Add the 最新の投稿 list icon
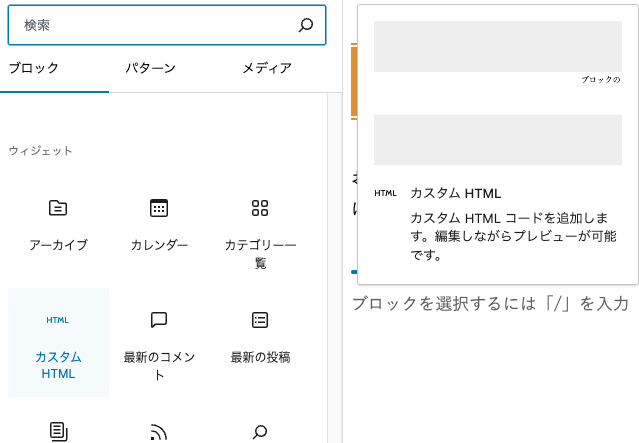This screenshot has height=443, width=639. click(260, 320)
